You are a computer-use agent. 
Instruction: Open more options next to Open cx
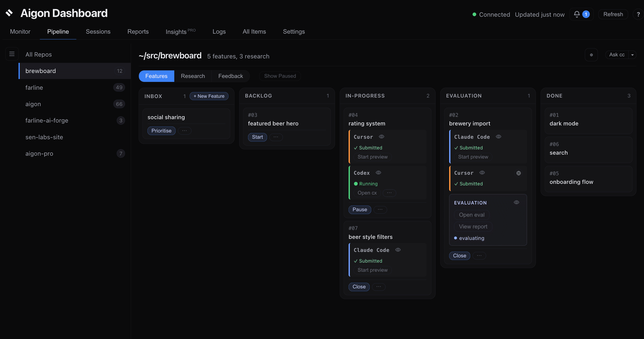click(389, 193)
